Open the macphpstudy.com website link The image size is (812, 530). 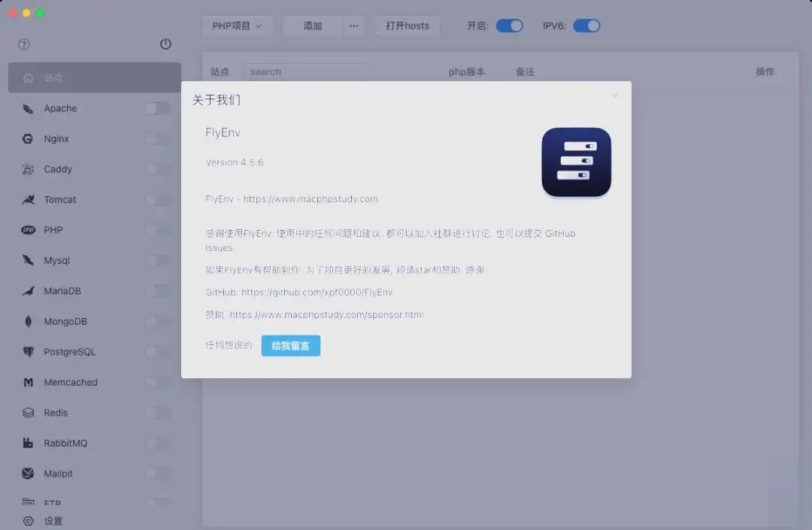(311, 199)
